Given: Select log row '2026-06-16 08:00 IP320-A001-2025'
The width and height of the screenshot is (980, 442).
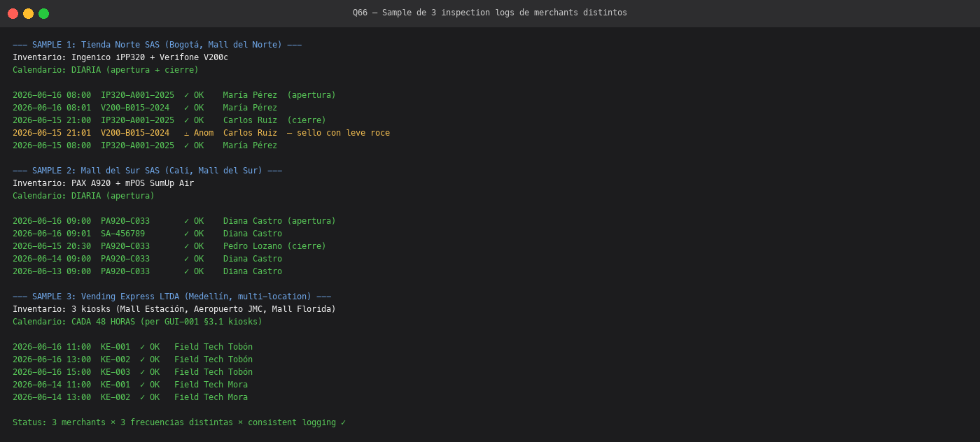Looking at the screenshot, I should click(174, 95).
